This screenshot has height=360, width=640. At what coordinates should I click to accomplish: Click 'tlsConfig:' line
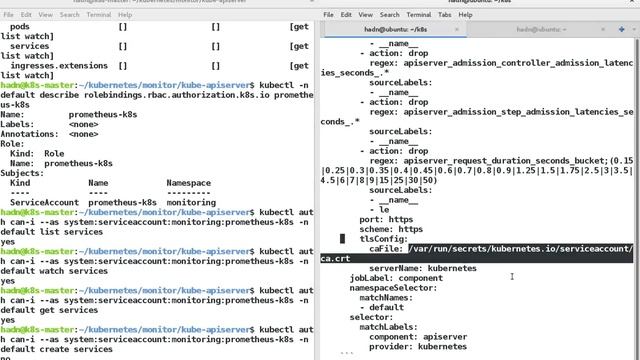pos(383,239)
